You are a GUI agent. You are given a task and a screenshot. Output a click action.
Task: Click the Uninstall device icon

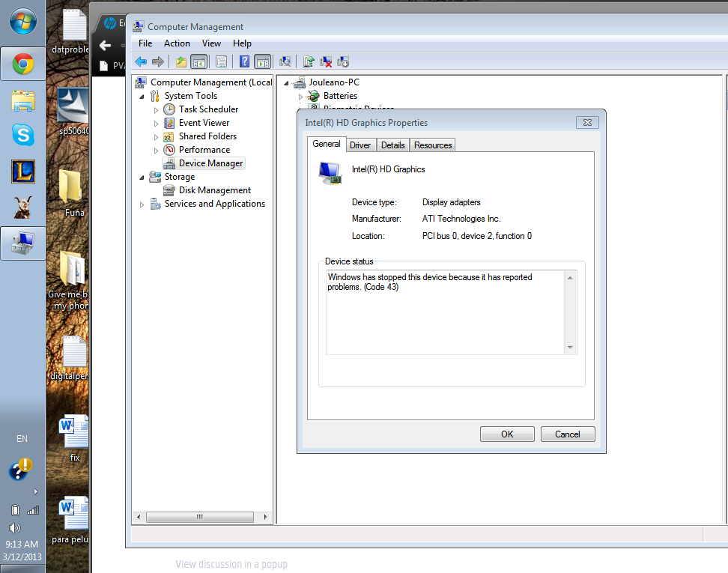point(325,61)
